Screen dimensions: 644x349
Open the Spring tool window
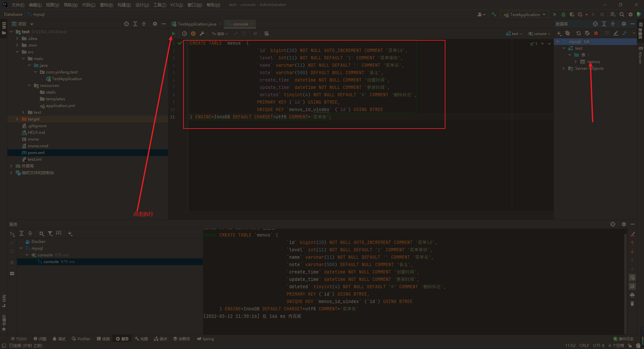[206, 339]
